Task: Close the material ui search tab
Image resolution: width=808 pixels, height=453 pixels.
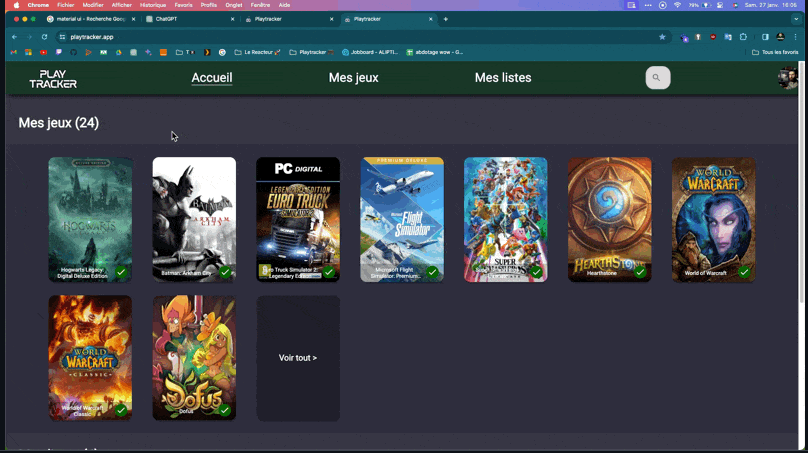Action: 133,19
